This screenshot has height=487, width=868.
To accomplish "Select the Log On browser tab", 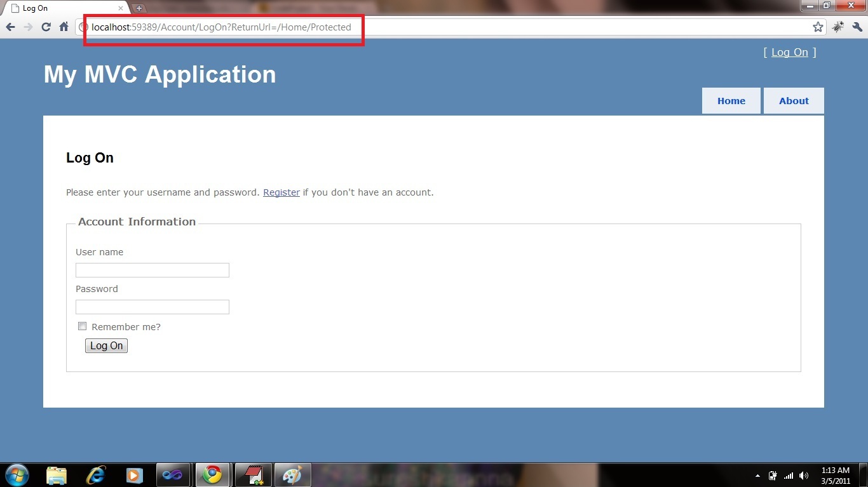I will click(67, 8).
